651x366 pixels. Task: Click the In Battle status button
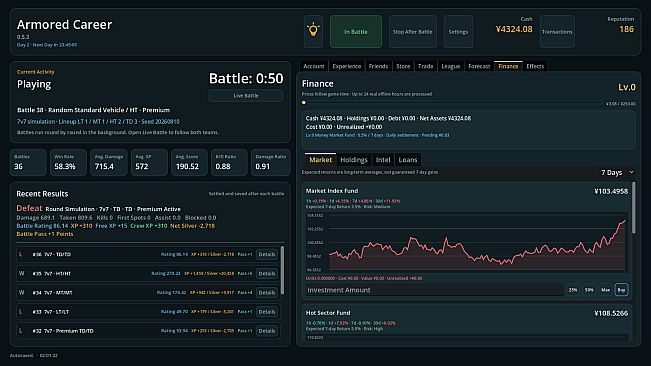(356, 32)
